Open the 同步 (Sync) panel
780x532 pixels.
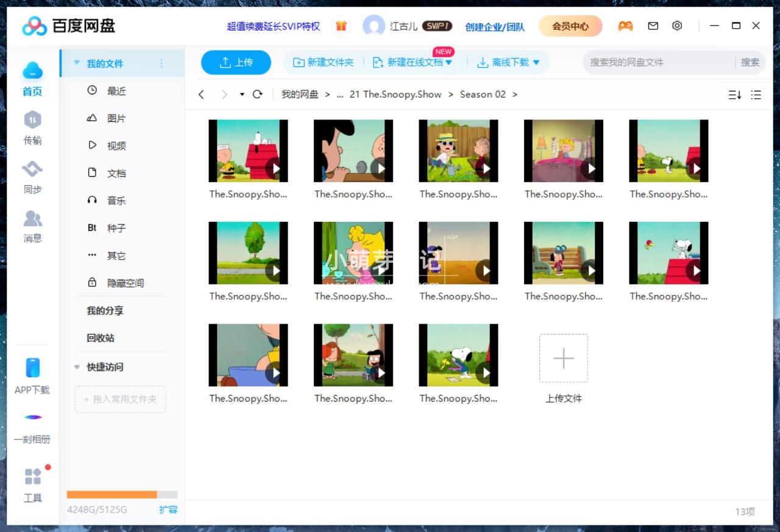click(x=32, y=177)
